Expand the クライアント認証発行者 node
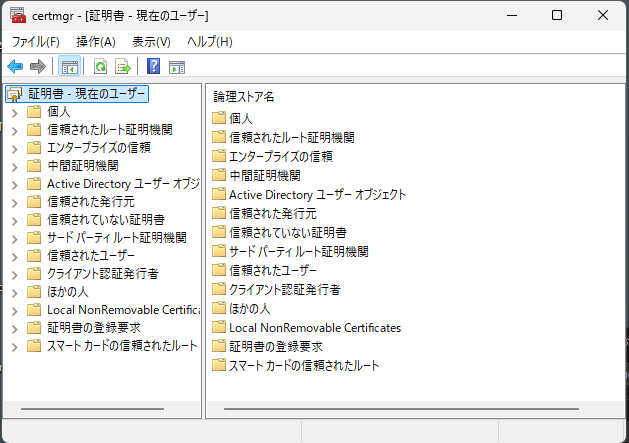The width and height of the screenshot is (629, 443). 14,275
